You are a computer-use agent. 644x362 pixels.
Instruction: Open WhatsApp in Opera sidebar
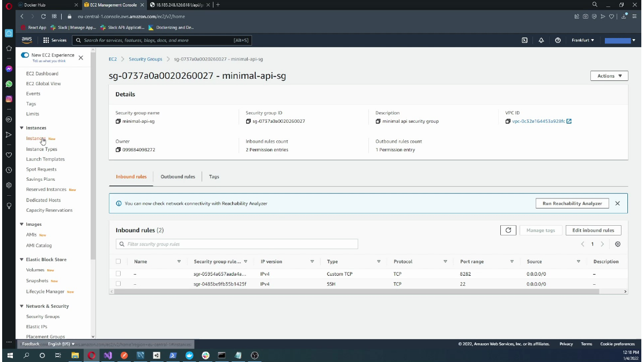click(x=9, y=84)
